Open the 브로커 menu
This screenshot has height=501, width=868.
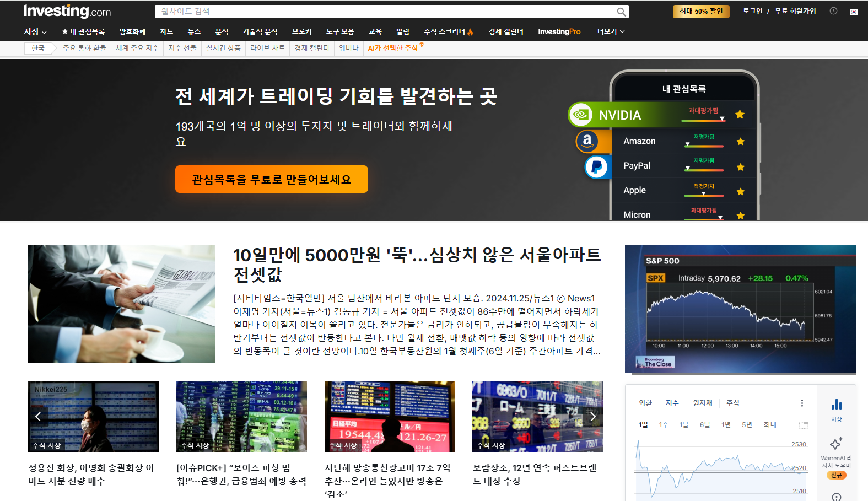pos(302,31)
